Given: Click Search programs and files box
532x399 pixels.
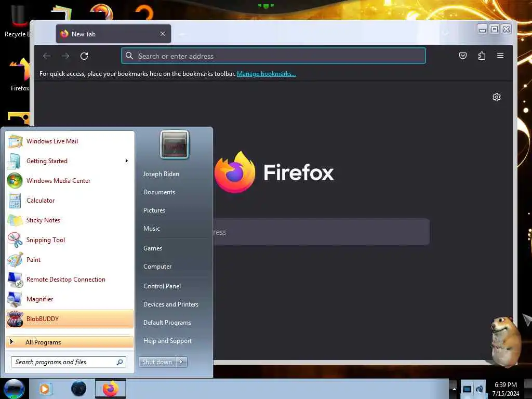Looking at the screenshot, I should (69, 362).
